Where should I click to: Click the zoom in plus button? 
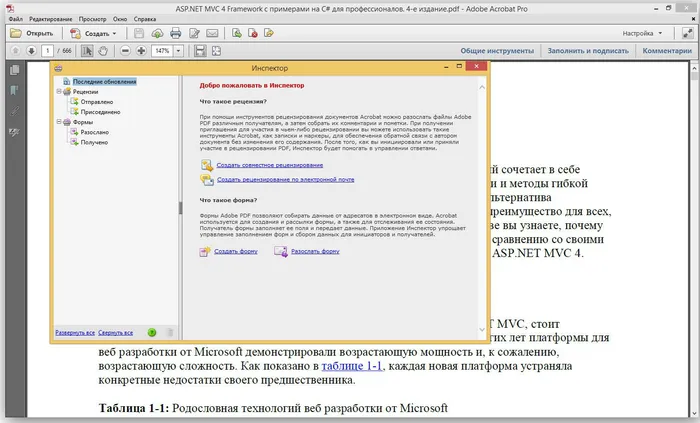pos(141,51)
